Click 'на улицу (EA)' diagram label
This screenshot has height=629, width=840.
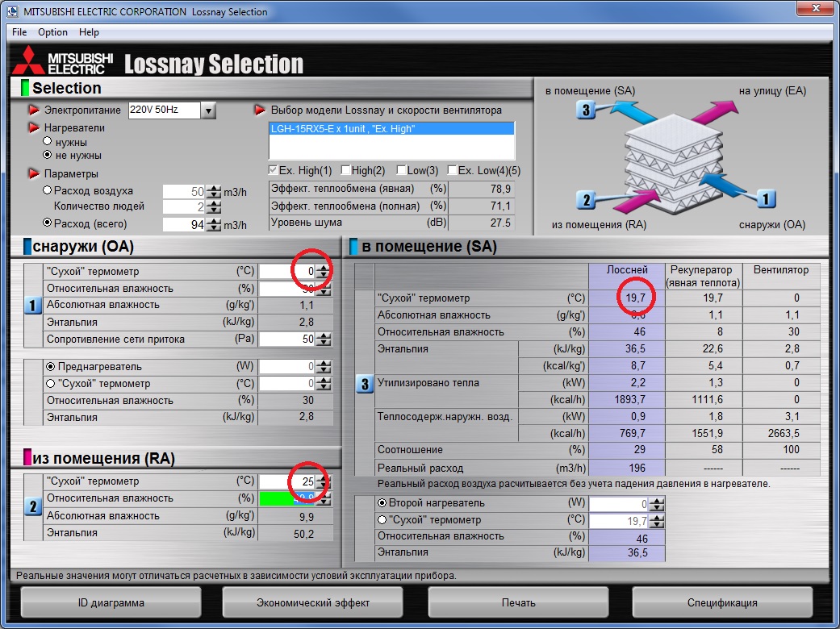(772, 91)
